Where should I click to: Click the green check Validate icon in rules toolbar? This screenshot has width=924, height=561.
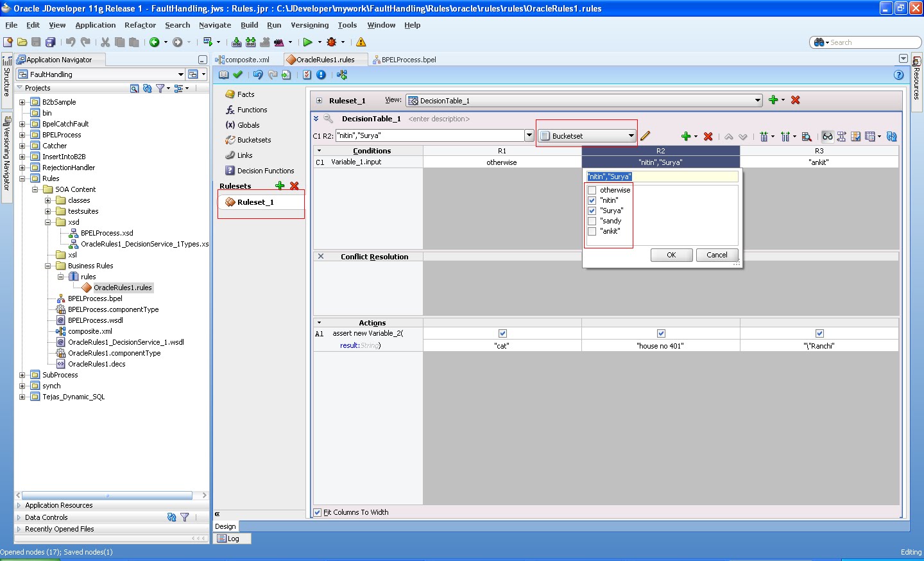pos(237,74)
